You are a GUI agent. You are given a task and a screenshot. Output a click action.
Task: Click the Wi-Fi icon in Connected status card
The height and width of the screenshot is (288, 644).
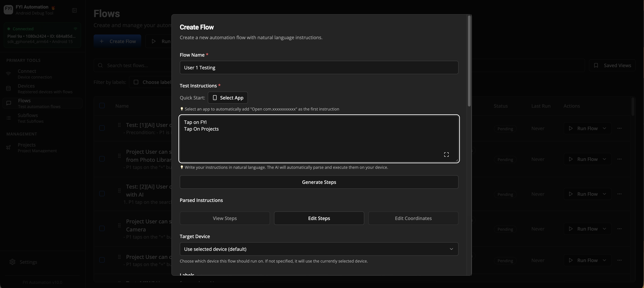[75, 29]
